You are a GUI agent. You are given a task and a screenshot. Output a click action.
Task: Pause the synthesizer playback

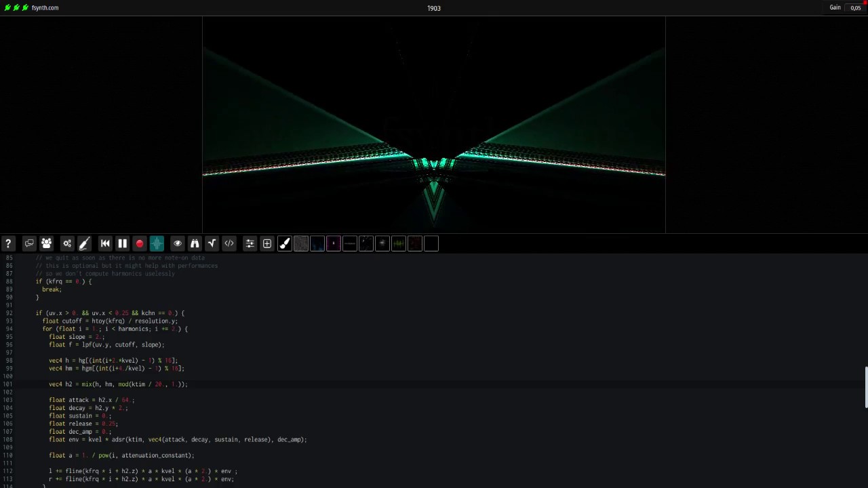tap(122, 243)
